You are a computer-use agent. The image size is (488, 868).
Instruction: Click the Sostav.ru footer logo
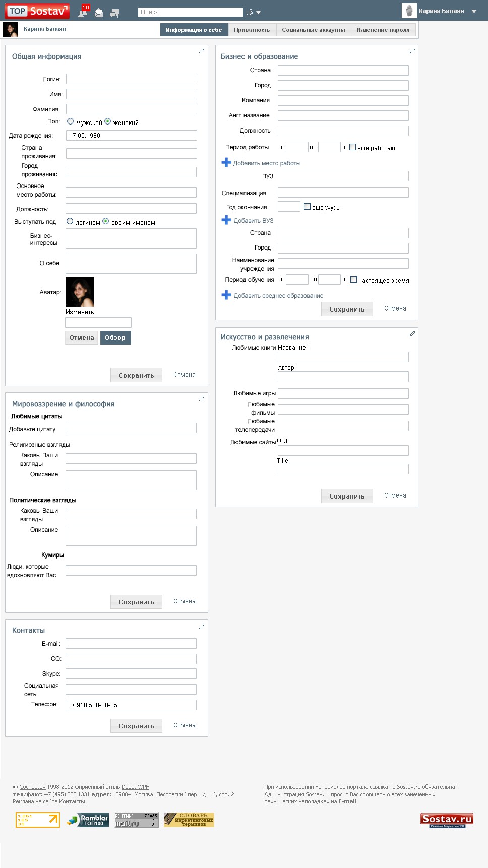point(447,820)
